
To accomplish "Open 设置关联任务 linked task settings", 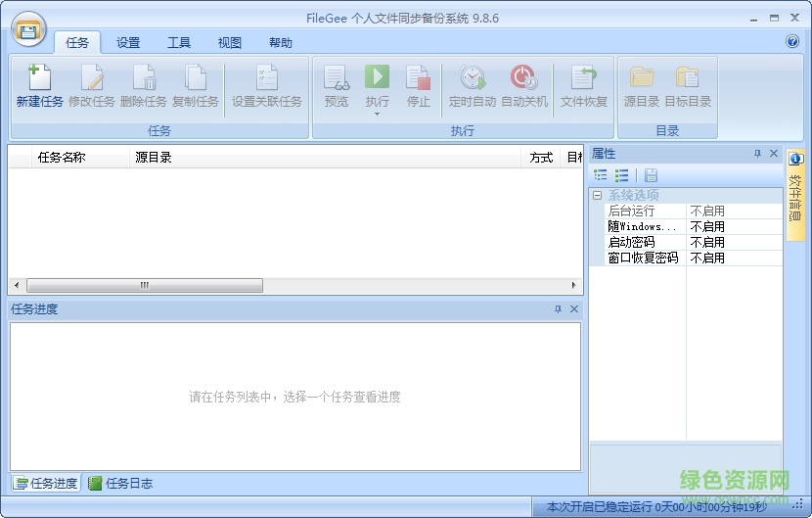I will click(x=267, y=86).
